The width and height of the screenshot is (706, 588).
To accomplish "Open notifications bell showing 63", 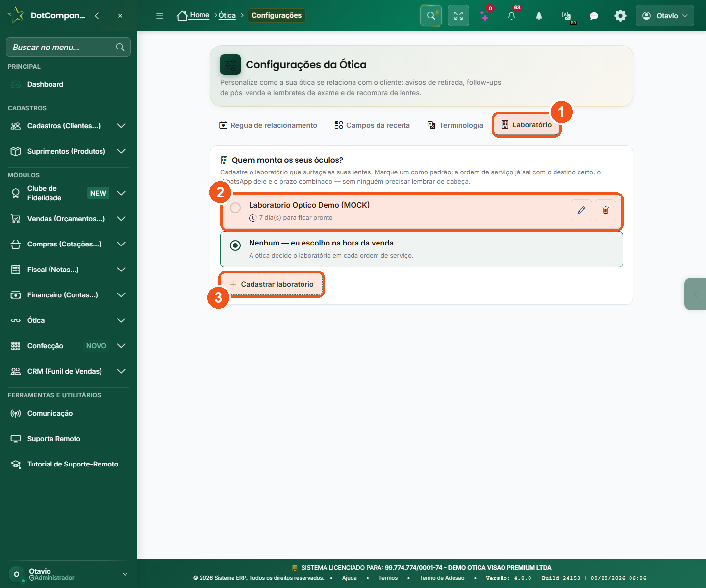I will tap(512, 16).
